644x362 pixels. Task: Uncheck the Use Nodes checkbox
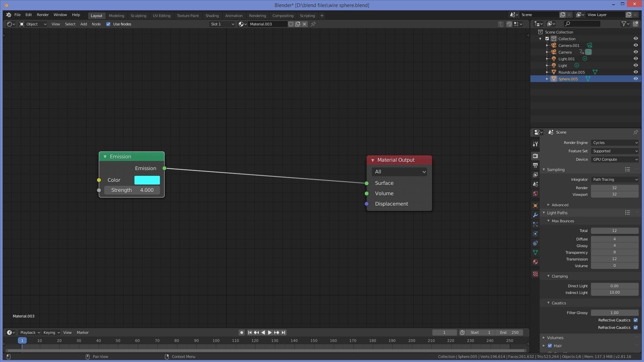(108, 24)
